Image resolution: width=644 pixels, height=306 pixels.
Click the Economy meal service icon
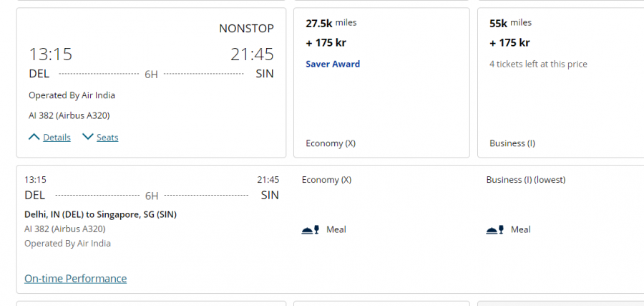[311, 229]
